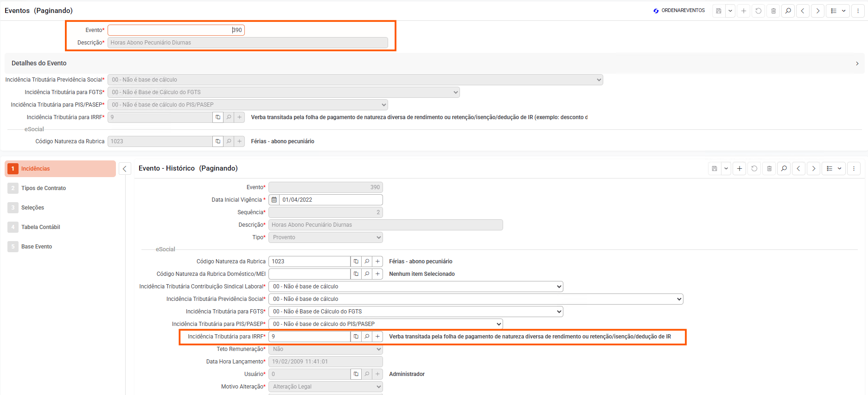The image size is (868, 395).
Task: Click the delete trash icon in Evento - Histórico toolbar
Action: pos(769,168)
